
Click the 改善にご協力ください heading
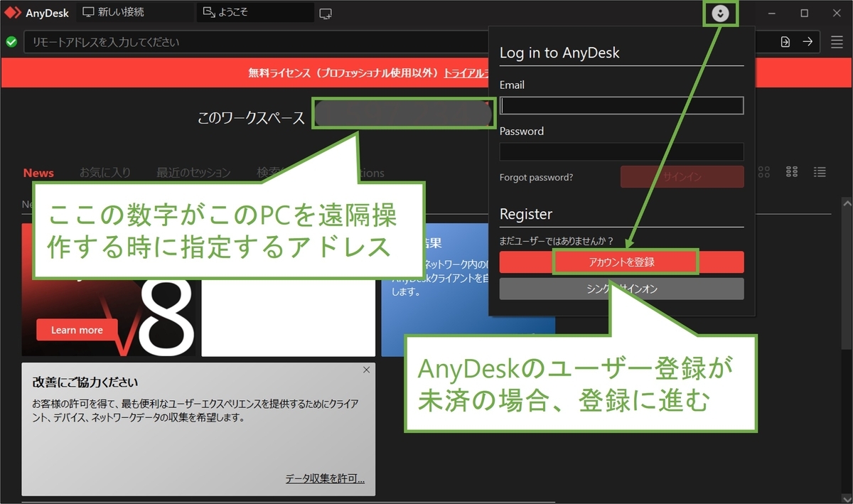pos(85,382)
